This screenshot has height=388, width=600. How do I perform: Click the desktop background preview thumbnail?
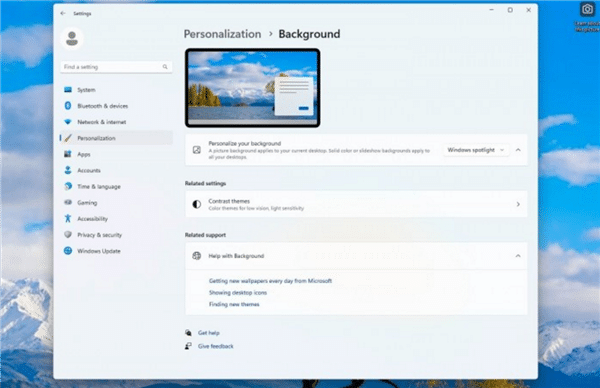point(253,88)
